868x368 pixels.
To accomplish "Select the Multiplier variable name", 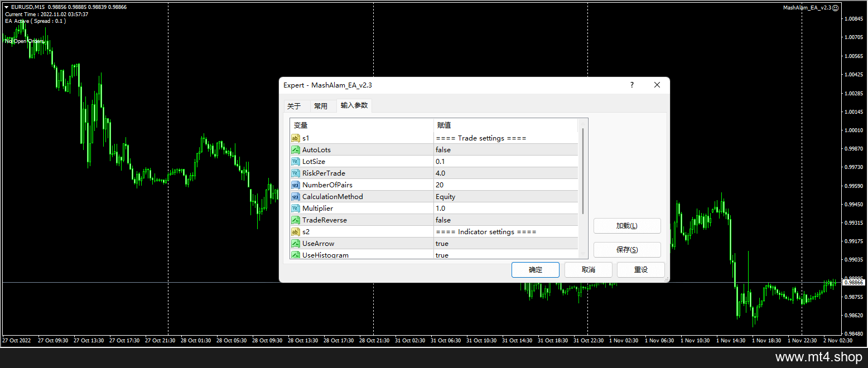I will tap(317, 209).
